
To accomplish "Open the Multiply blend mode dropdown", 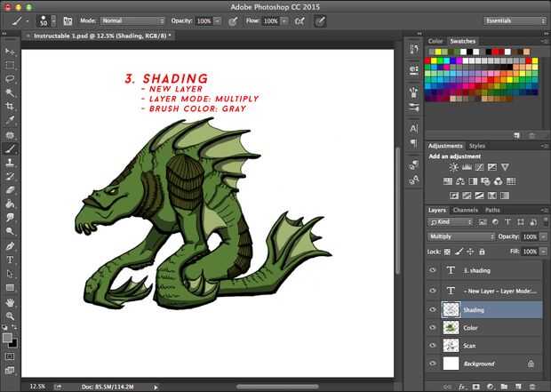I will click(462, 237).
